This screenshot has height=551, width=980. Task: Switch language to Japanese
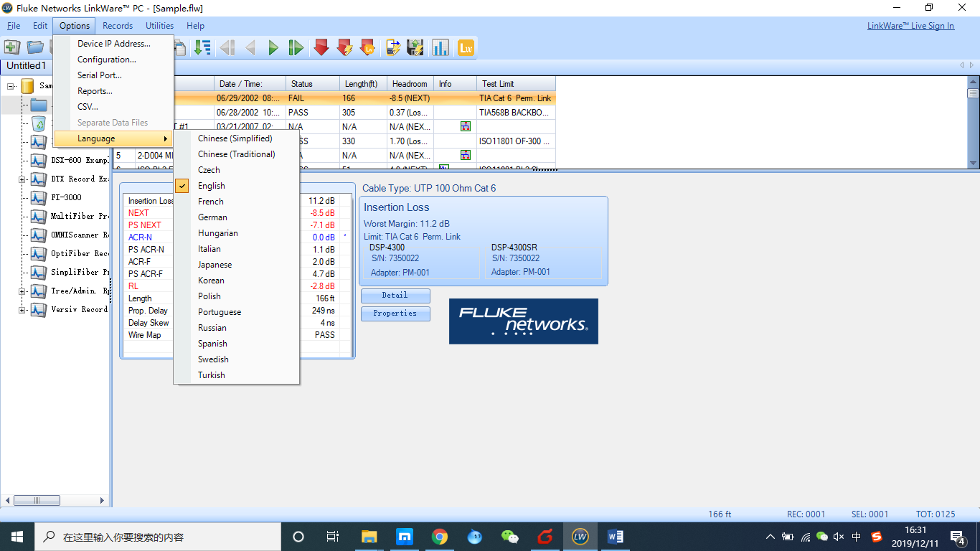237,265
